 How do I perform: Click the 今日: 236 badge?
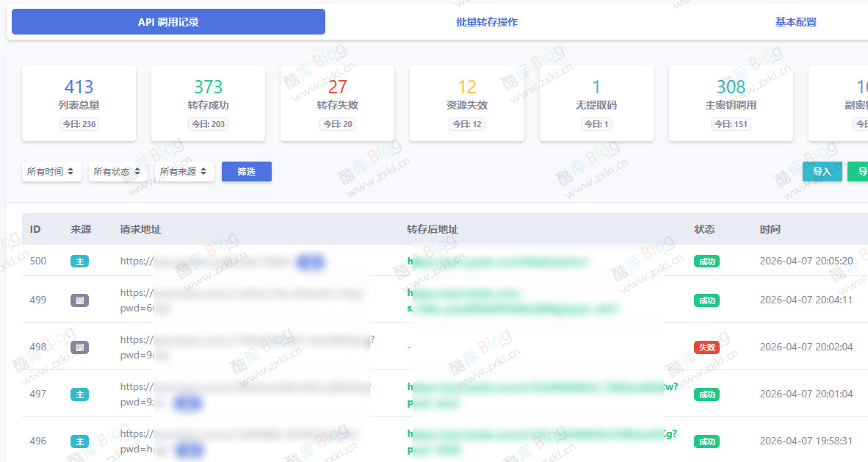coord(79,124)
